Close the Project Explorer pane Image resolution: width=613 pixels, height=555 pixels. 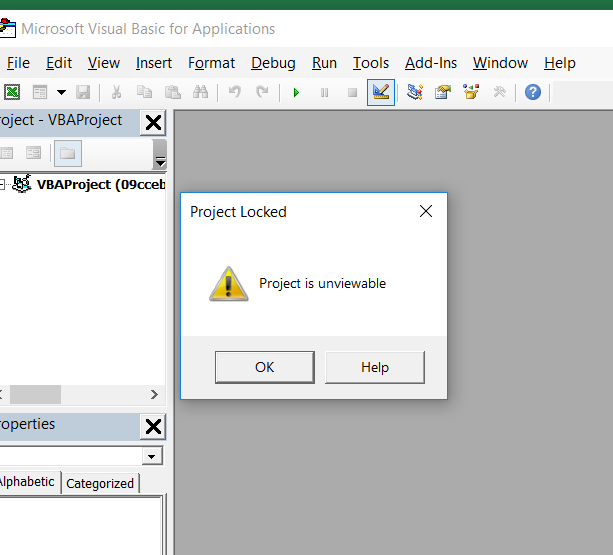(153, 123)
